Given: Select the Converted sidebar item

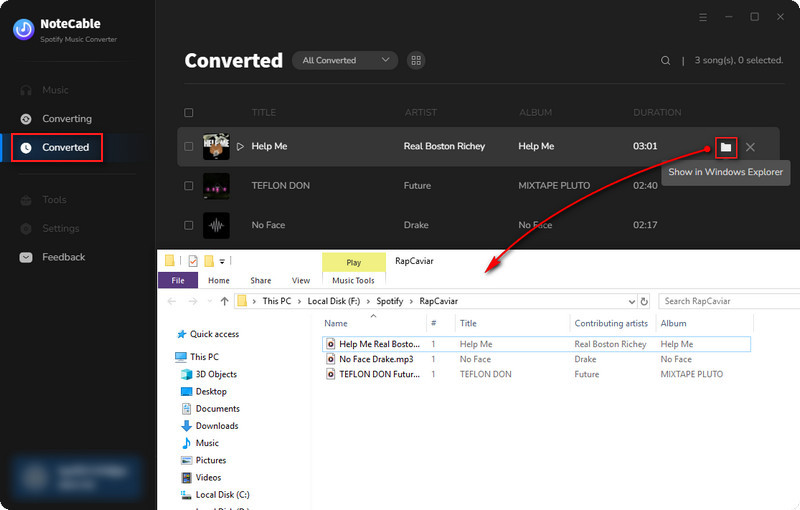Looking at the screenshot, I should (57, 147).
